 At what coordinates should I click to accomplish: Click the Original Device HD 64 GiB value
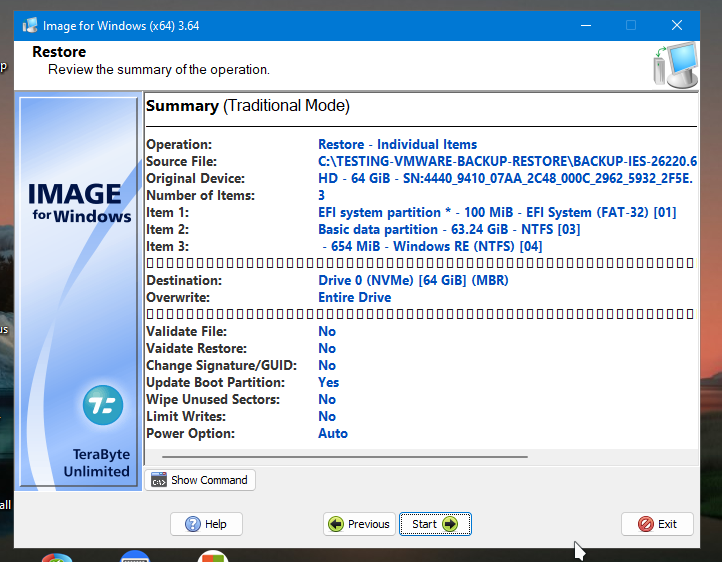506,179
